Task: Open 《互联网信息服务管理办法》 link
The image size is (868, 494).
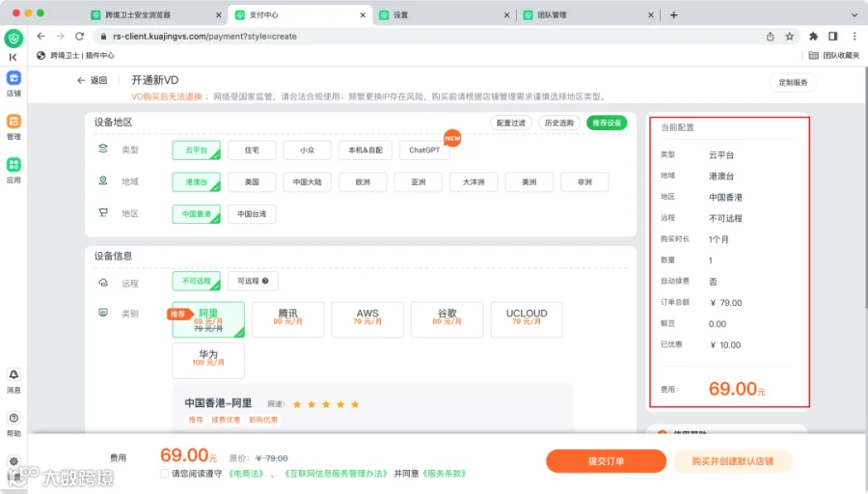Action: pos(336,474)
